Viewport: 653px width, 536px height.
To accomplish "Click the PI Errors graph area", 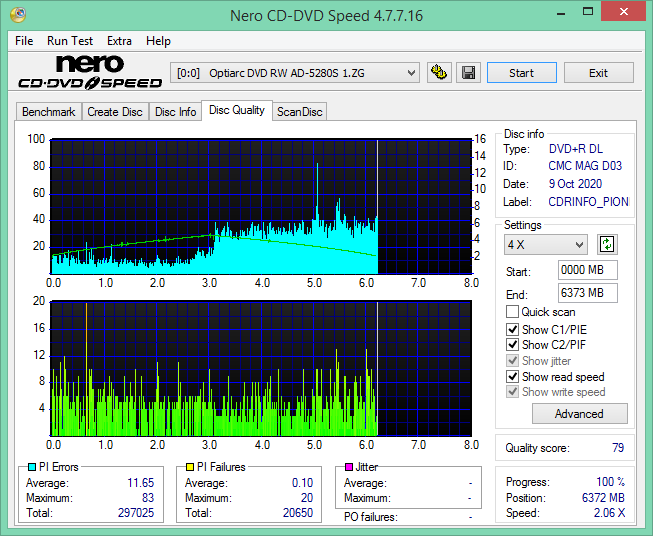I will tap(261, 206).
